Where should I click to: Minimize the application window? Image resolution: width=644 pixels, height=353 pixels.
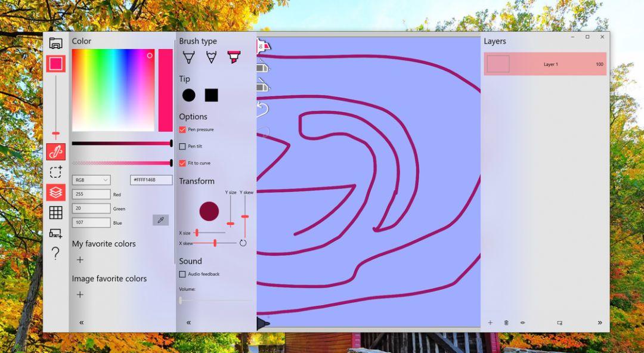[573, 37]
